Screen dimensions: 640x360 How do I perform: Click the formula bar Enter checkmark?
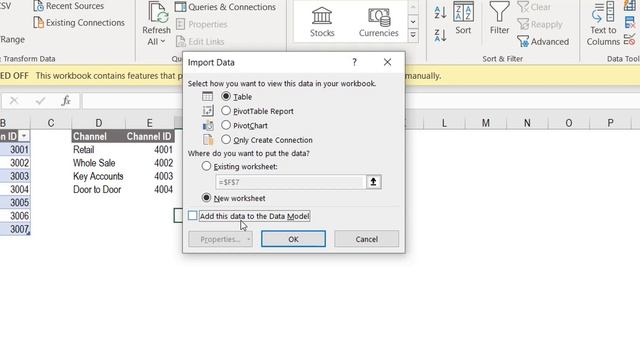(x=40, y=100)
